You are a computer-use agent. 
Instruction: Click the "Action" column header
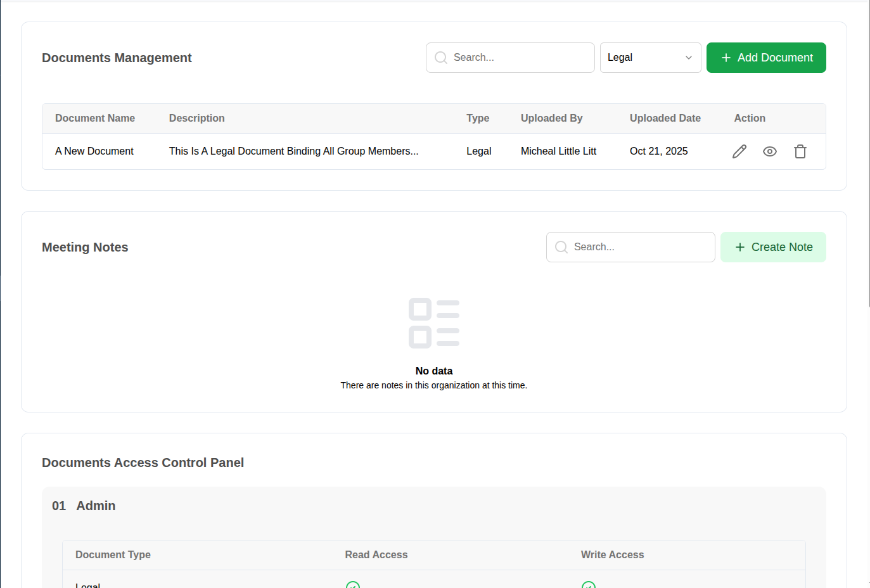coord(750,118)
